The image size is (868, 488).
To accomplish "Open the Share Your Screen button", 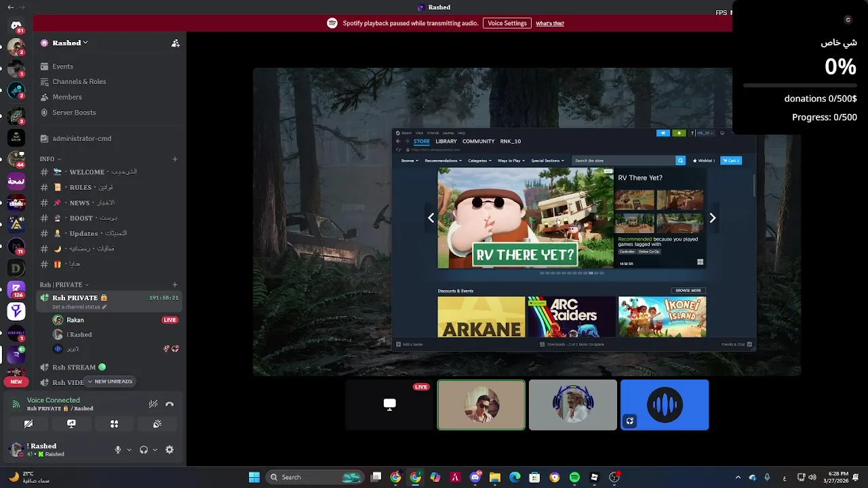I will pos(71,424).
